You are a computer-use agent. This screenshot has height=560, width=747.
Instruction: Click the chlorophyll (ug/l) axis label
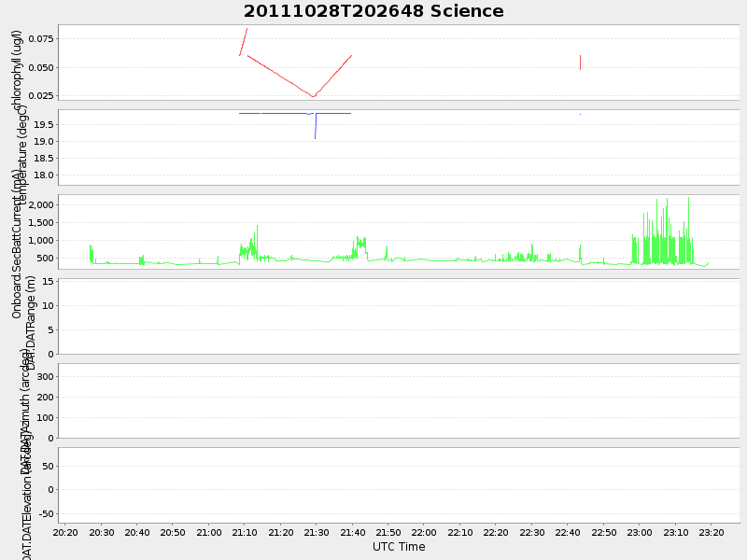[x=16, y=69]
